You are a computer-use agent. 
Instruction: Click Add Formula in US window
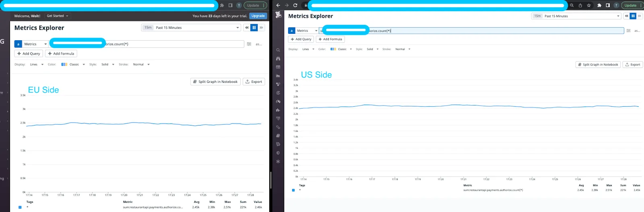[330, 39]
